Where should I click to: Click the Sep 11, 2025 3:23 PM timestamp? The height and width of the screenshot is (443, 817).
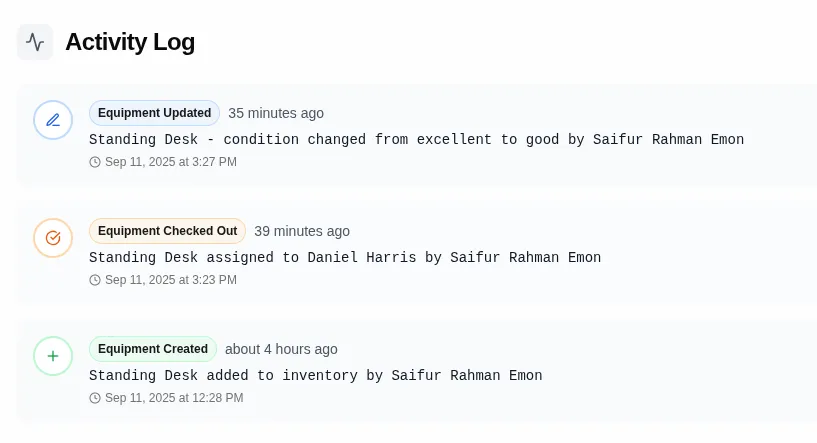[x=171, y=280]
